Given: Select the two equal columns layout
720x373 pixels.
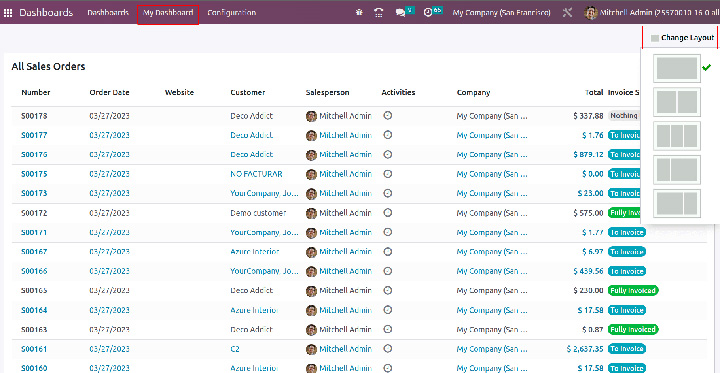Looking at the screenshot, I should coord(677,102).
